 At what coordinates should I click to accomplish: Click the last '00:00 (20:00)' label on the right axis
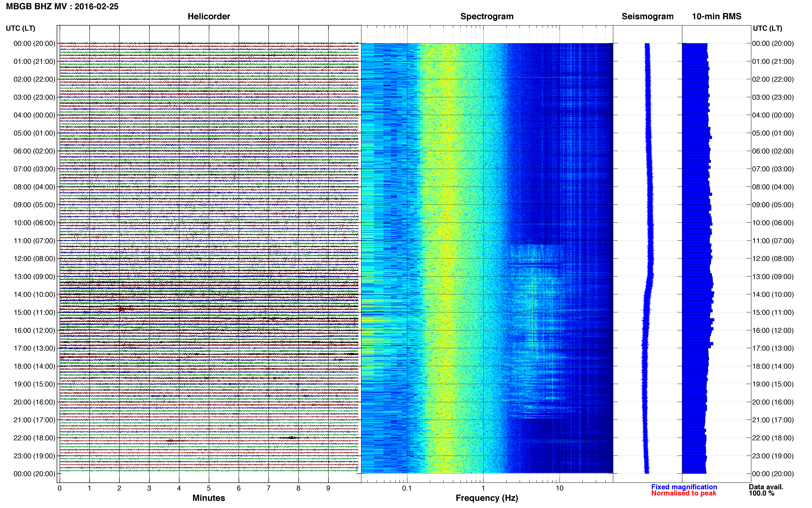pos(773,474)
